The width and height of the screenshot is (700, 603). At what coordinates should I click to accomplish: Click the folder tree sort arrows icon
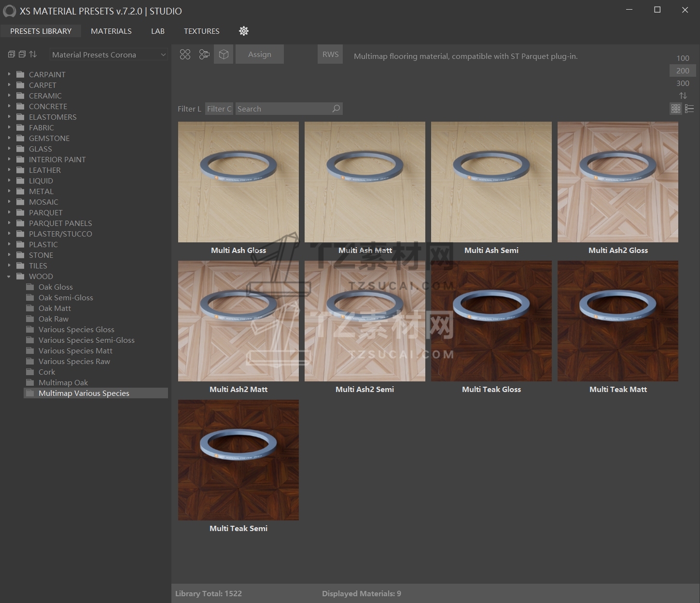tap(33, 54)
